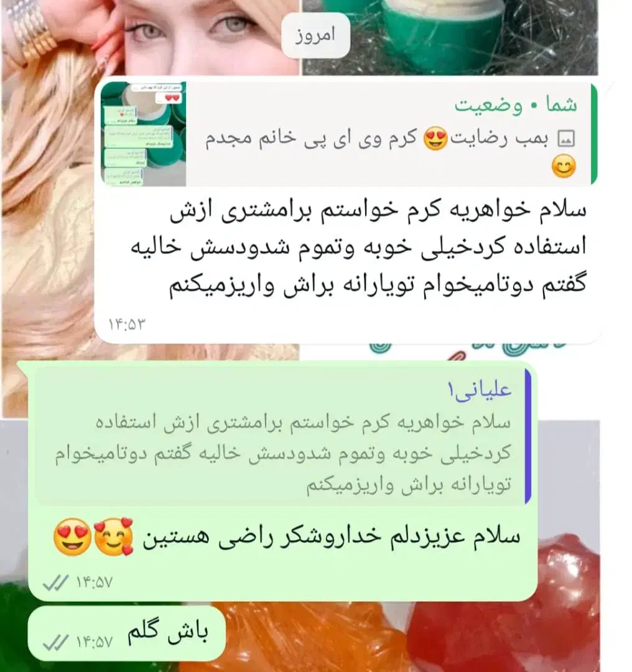
Task: Tap the smiling emoji below status caption
Action: tap(564, 166)
